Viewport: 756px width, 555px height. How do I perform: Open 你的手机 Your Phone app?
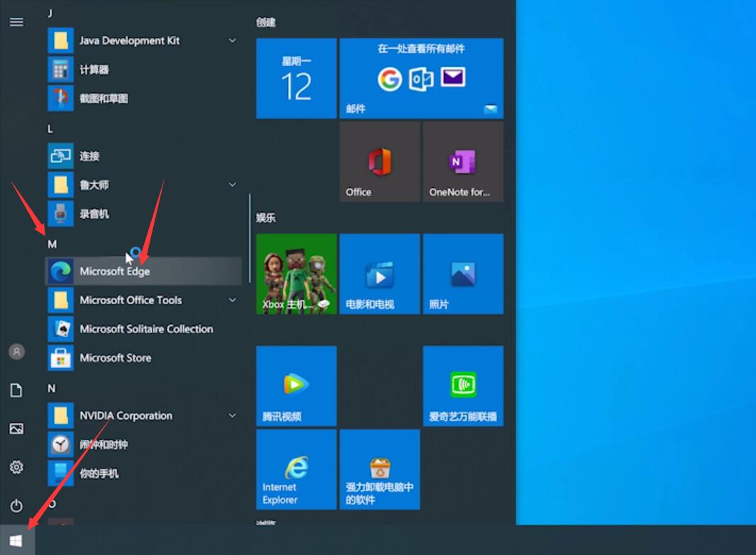click(x=144, y=473)
